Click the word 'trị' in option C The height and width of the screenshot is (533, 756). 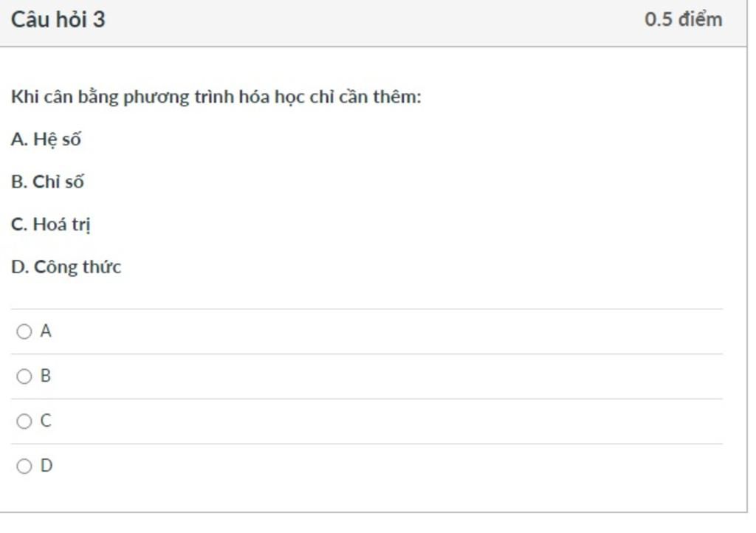81,225
